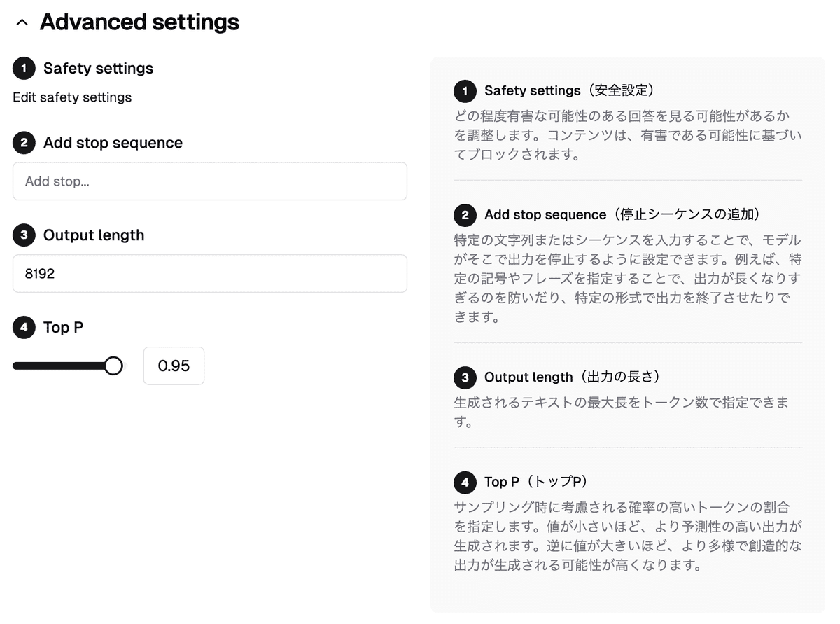Screen dimensions: 840x624
Task: Click badge 1 beside the English-only Safety settings label
Action: tap(24, 69)
